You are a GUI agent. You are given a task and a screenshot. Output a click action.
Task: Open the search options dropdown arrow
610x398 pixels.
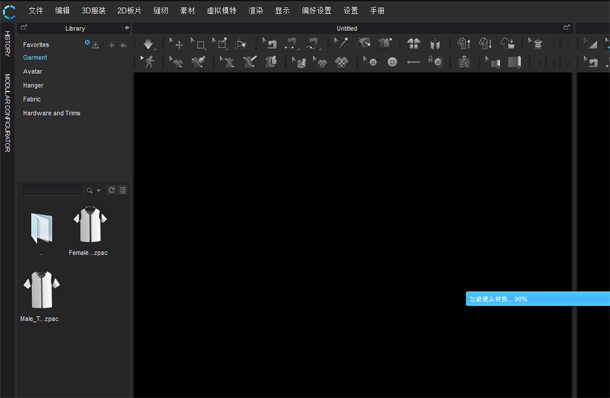point(98,191)
